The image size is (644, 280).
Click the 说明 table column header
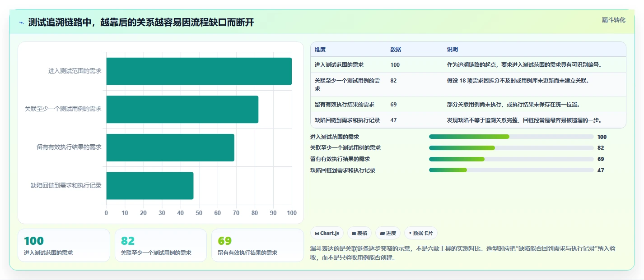pyautogui.click(x=453, y=50)
